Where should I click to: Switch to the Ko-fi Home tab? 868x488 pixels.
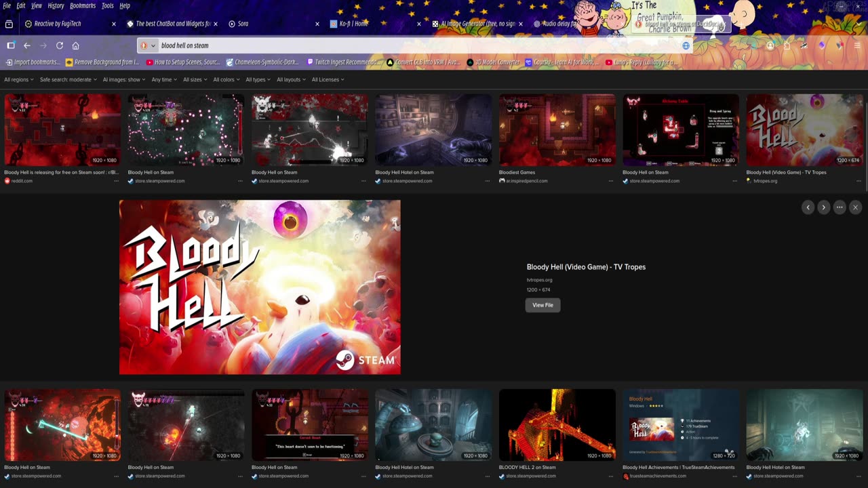tap(376, 24)
